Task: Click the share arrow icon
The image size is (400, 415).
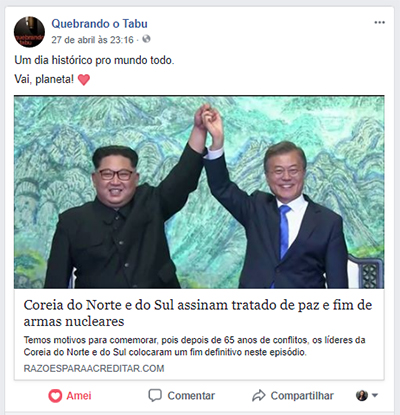Action: 259,395
